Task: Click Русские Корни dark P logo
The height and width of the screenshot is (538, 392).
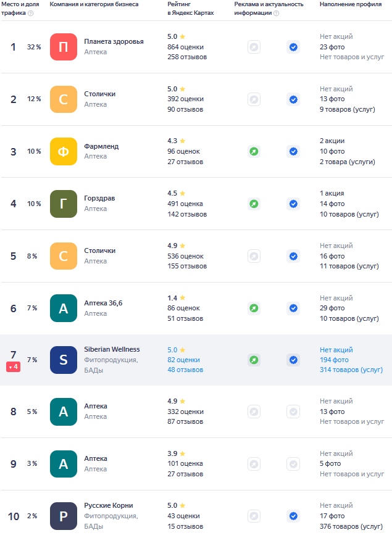Action: point(64,516)
